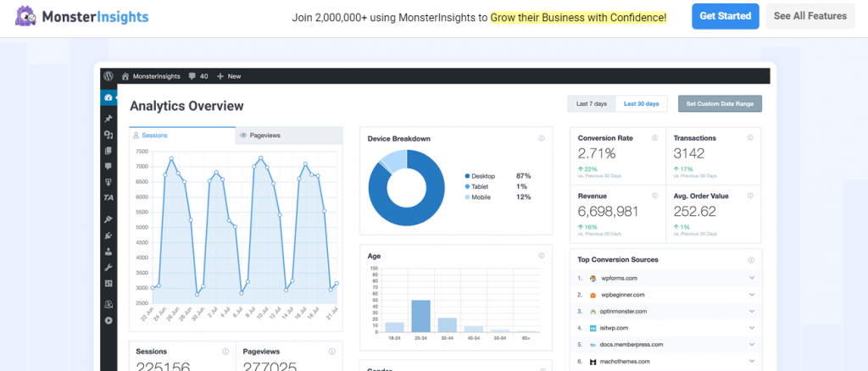Open Tools via the wrench sidebar icon

click(108, 268)
